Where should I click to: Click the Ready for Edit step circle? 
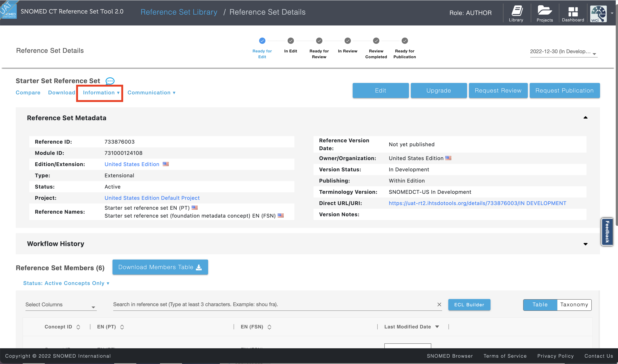[x=262, y=41]
